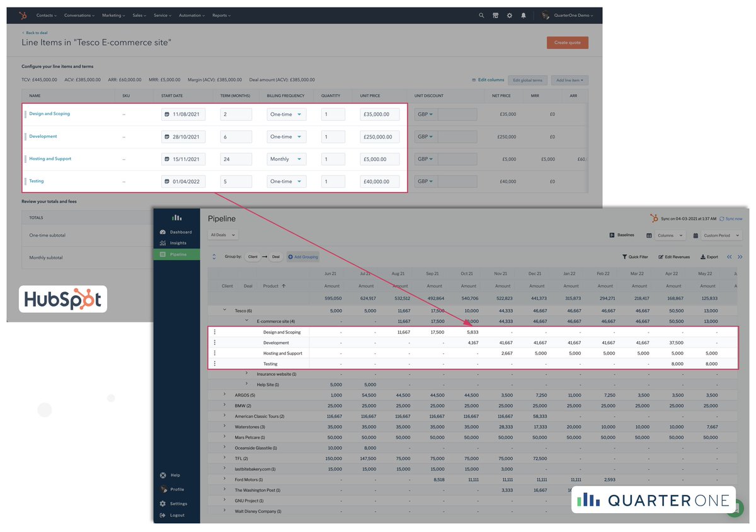Click the Deal grouping chip
The height and width of the screenshot is (532, 756).
276,257
